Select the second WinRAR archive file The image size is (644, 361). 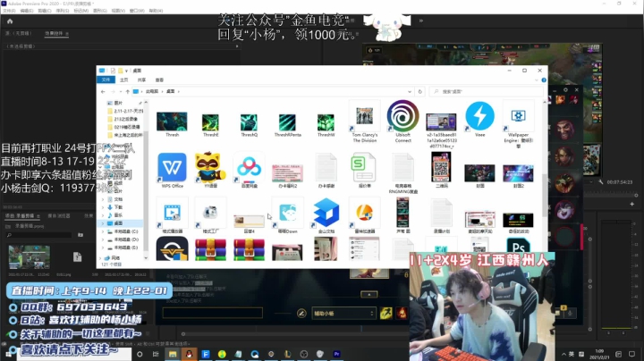point(249,249)
